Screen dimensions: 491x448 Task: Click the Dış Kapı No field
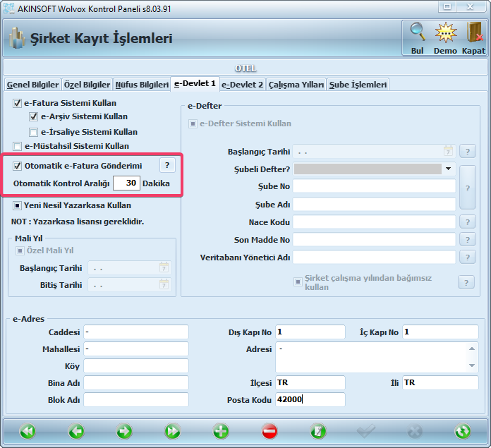(x=310, y=332)
